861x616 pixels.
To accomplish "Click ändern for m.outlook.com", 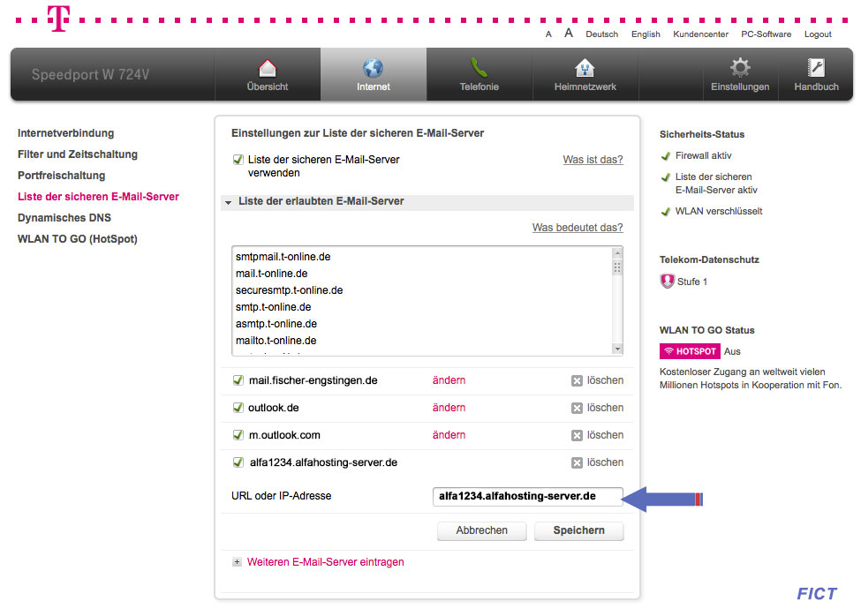I will click(449, 435).
